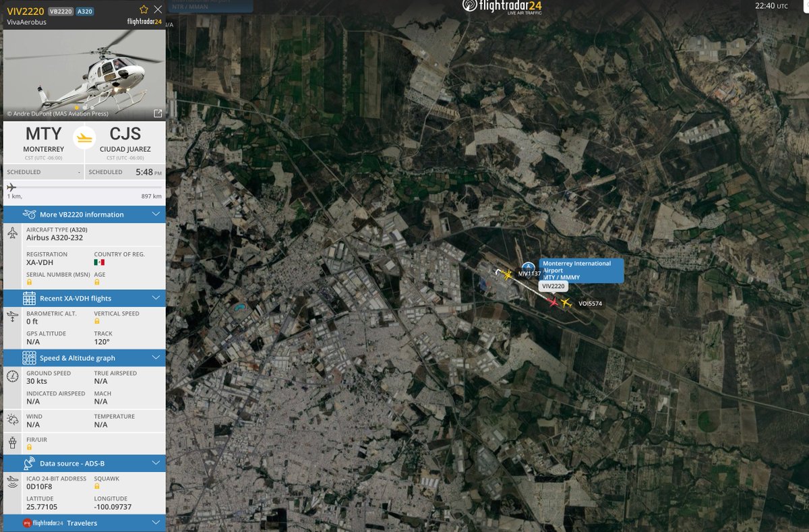Image resolution: width=809 pixels, height=532 pixels.
Task: Click the graph icon in Speed & Altitude header
Action: pos(29,358)
